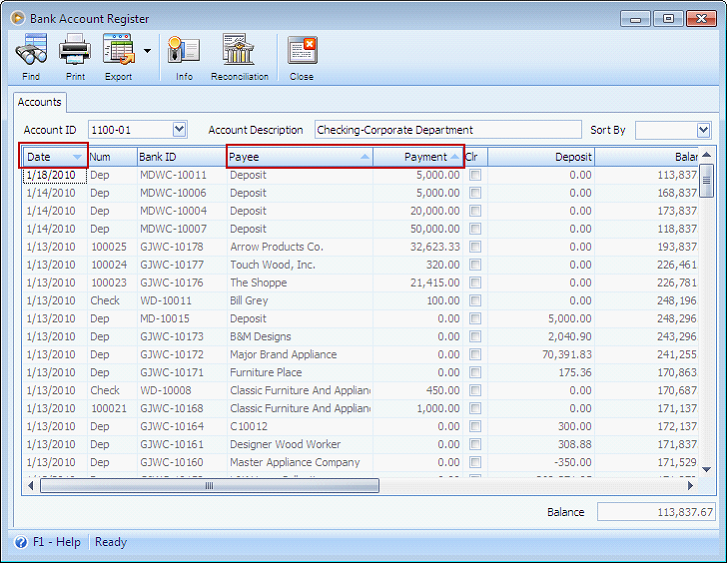Select the Designer Wood Worker cell
The image size is (728, 564).
coord(299,444)
